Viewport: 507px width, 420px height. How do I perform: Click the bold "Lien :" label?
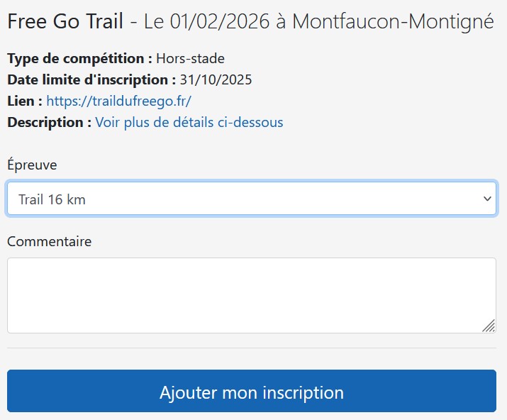(25, 101)
